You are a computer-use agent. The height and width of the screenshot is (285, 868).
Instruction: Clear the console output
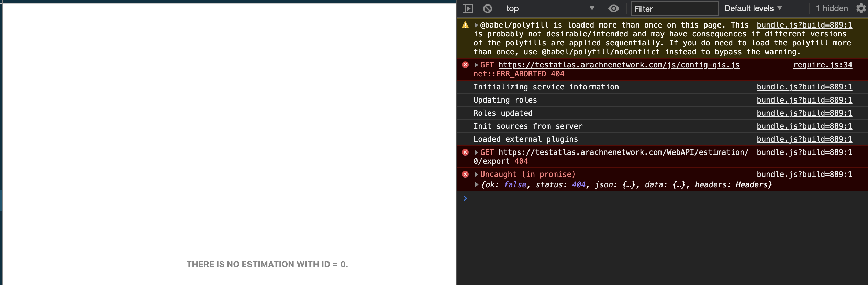point(488,8)
